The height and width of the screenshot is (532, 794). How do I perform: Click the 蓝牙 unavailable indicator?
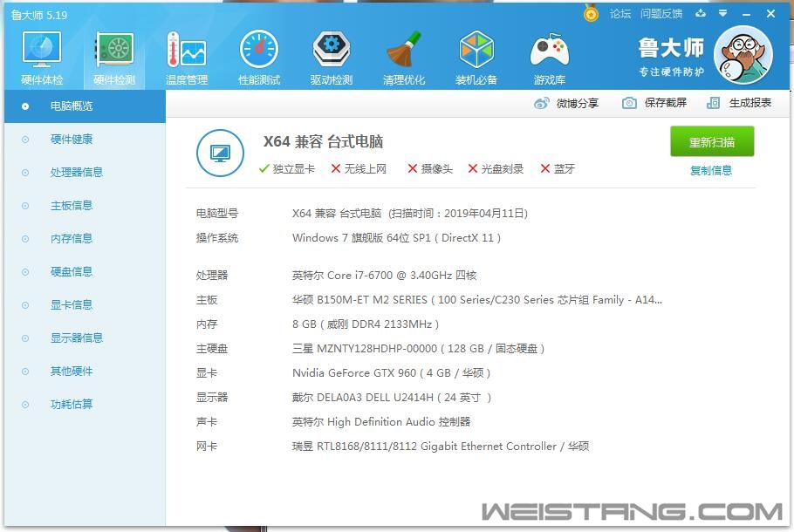(x=558, y=168)
